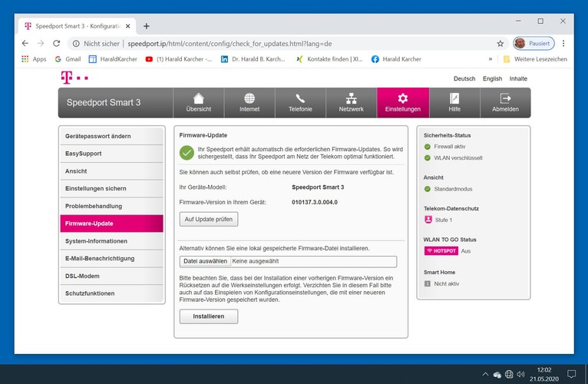Open the Facebook Harald Karcher bookmark
This screenshot has width=588, height=384.
point(396,59)
